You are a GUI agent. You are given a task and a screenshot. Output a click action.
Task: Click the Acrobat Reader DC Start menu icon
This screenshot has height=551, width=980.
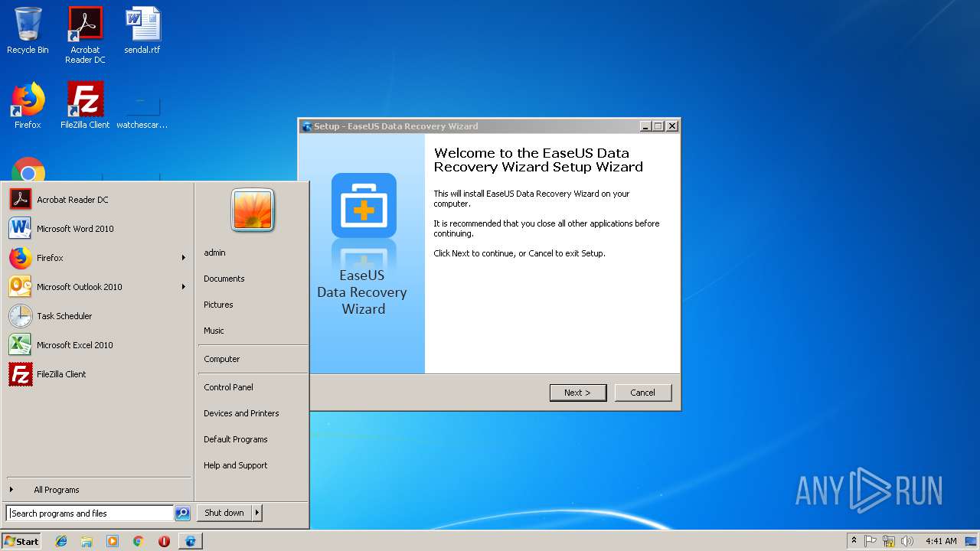(21, 199)
